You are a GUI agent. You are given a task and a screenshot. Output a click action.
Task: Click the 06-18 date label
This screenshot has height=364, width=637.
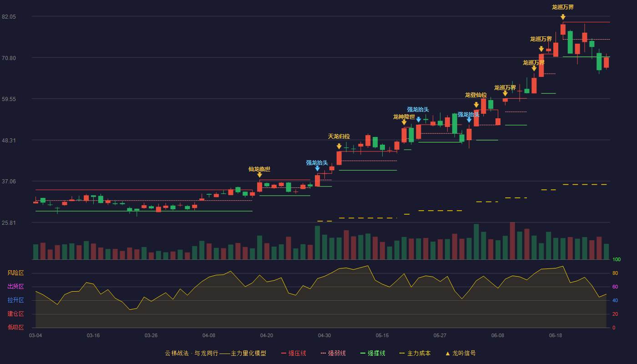pos(556,335)
